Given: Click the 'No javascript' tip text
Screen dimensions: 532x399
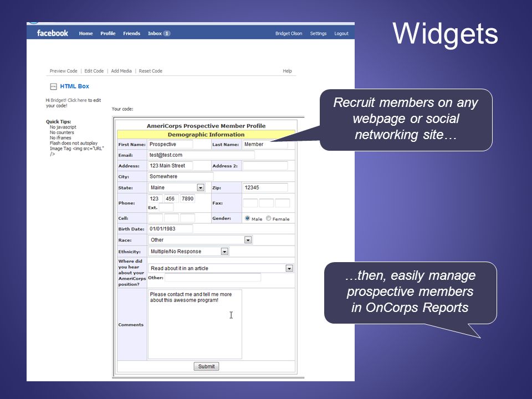Looking at the screenshot, I should [63, 127].
